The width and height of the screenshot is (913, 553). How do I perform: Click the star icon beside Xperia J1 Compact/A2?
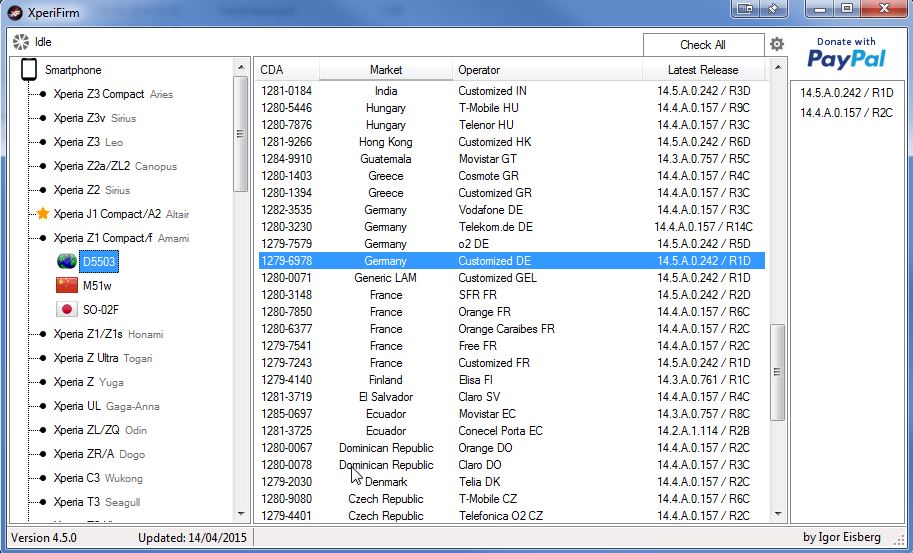pyautogui.click(x=43, y=214)
